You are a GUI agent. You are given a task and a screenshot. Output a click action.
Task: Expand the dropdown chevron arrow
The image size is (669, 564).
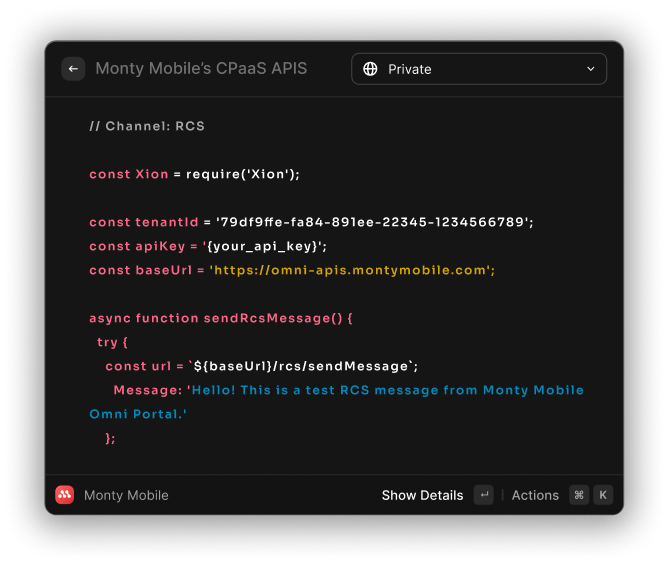(x=590, y=69)
